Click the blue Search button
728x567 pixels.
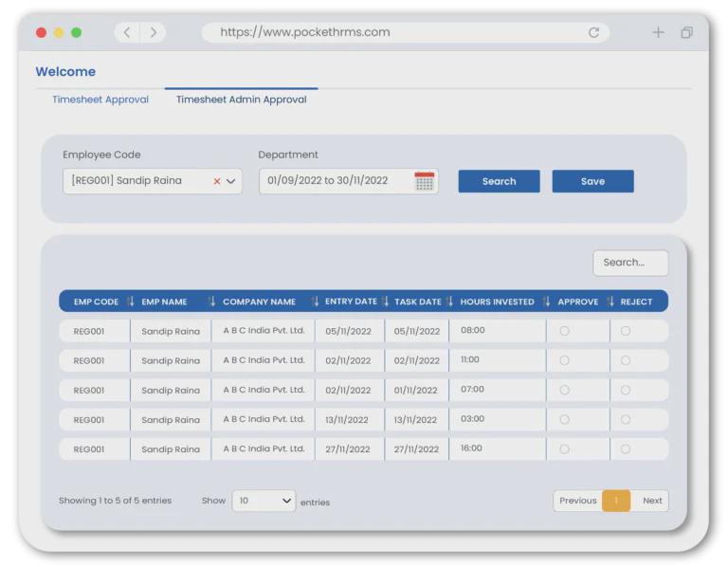click(499, 181)
